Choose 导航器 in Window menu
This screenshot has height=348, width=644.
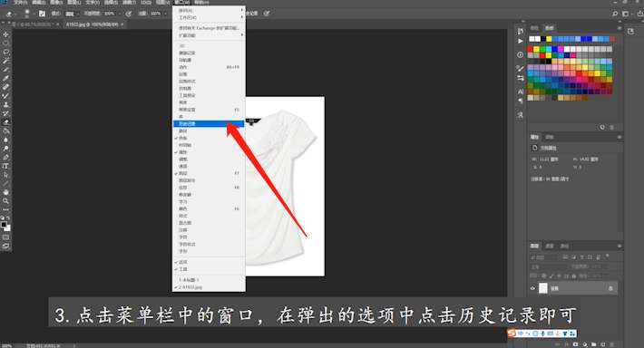[209, 60]
